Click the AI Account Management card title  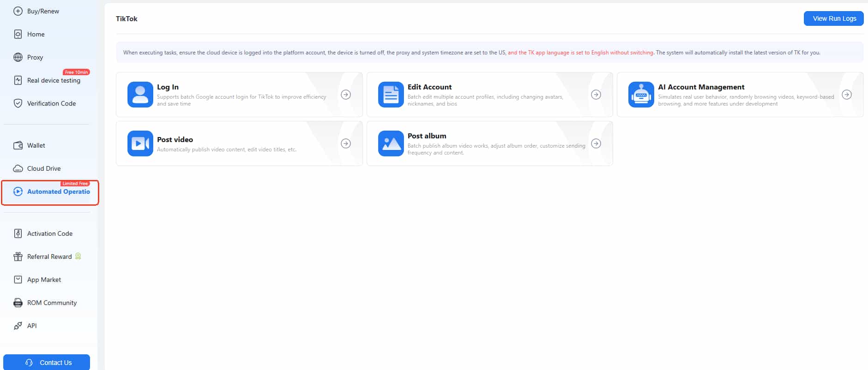pyautogui.click(x=701, y=87)
